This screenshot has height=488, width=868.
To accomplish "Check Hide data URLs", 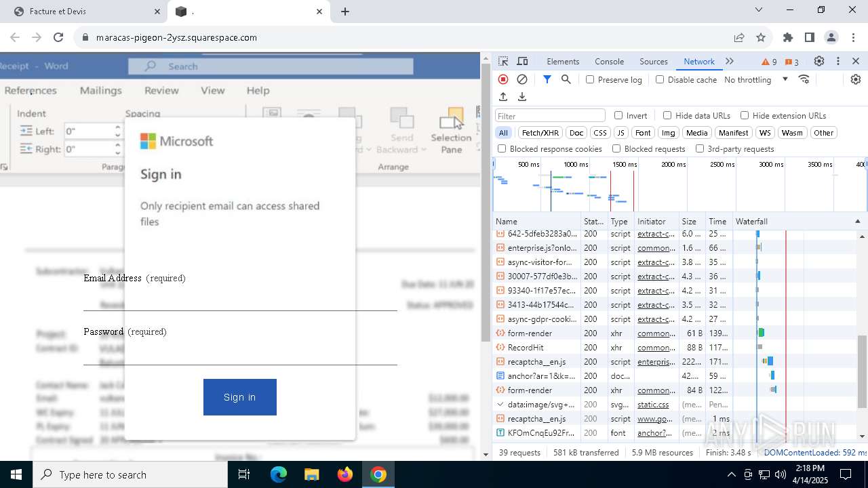I will pyautogui.click(x=667, y=115).
